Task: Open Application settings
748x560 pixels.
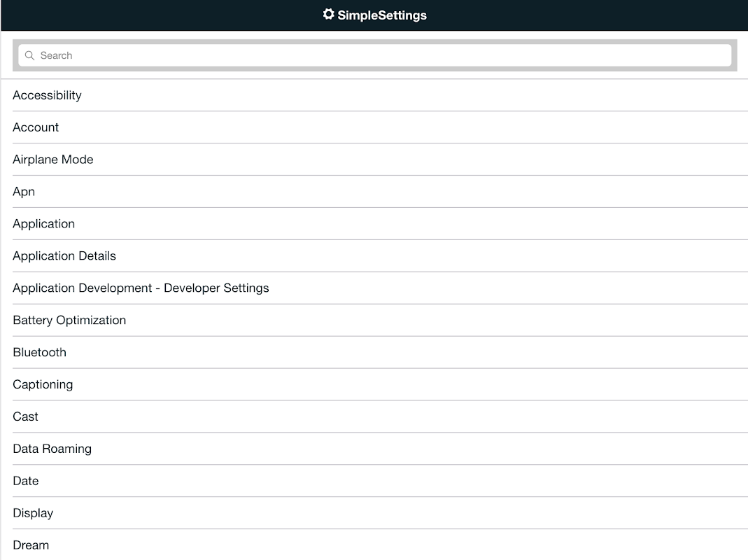Action: [43, 223]
